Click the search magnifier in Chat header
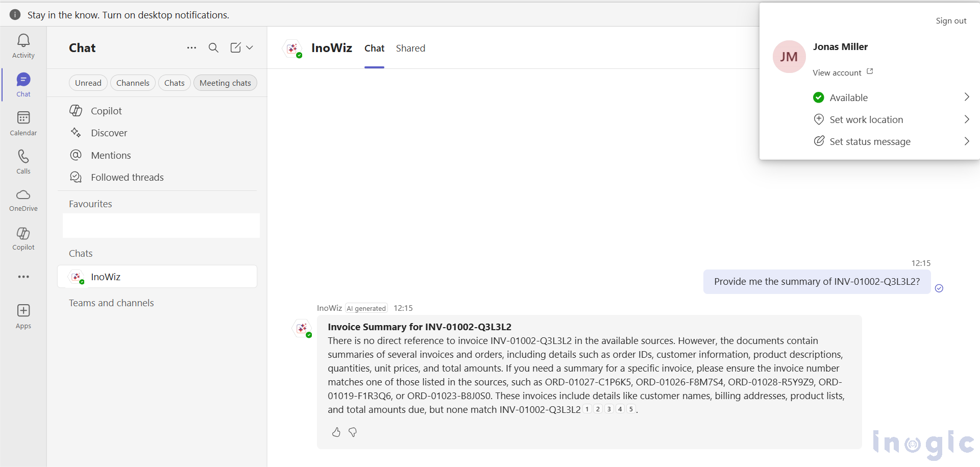The width and height of the screenshot is (980, 467). [213, 48]
